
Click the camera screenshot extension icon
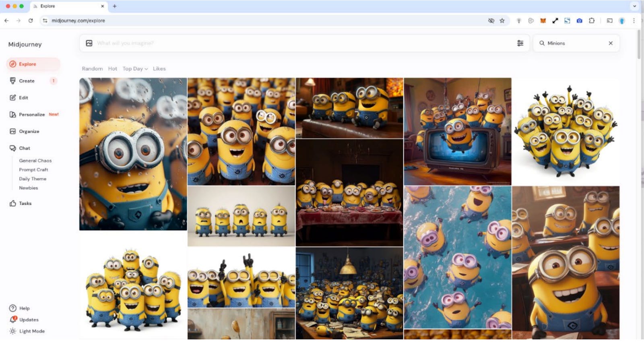point(579,21)
